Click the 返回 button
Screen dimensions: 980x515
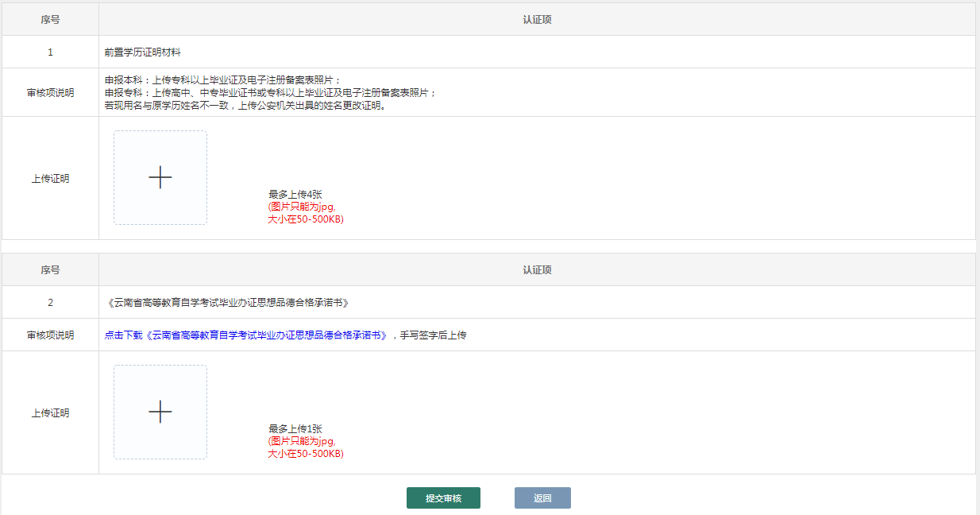pos(542,498)
